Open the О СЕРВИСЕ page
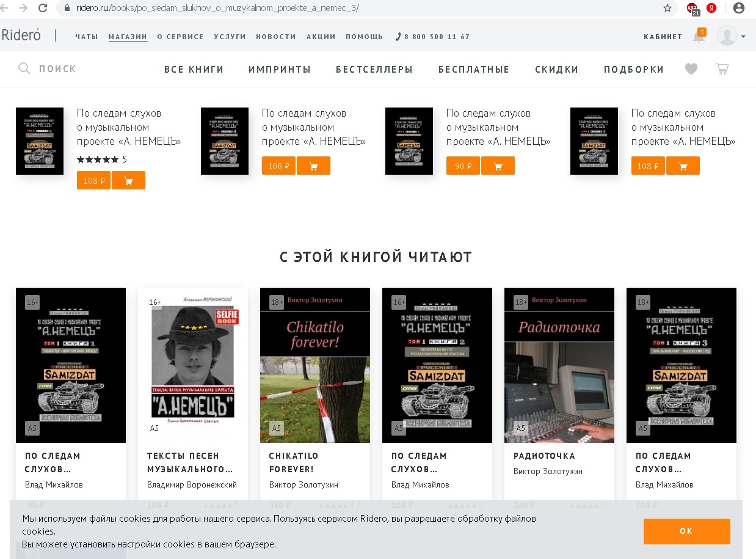Screen dimensions: 756x559 (181, 37)
